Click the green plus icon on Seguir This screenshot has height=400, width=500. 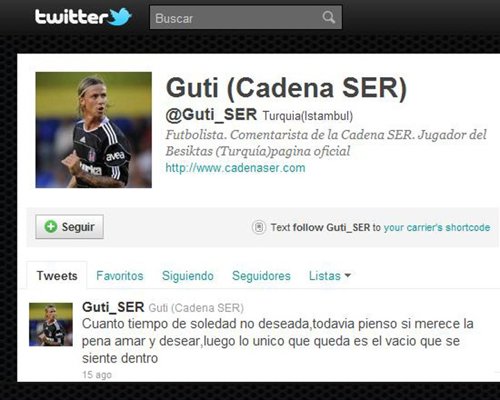coord(51,227)
